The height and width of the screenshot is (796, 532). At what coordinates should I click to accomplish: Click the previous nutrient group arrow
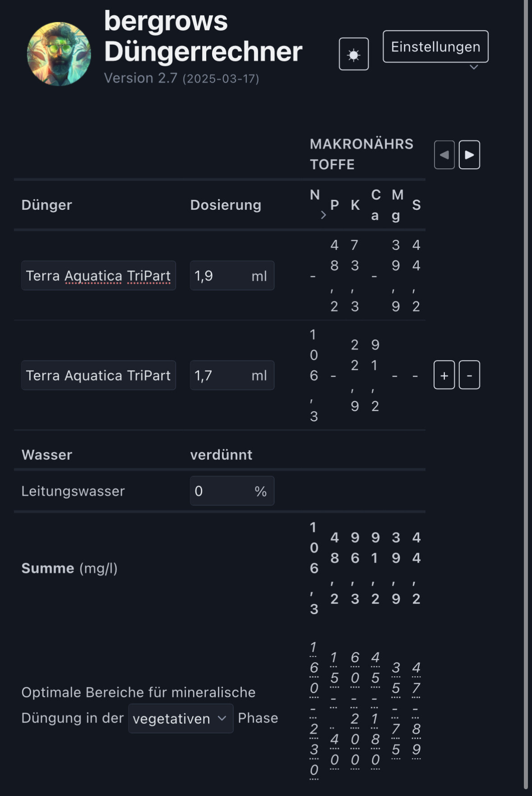444,155
